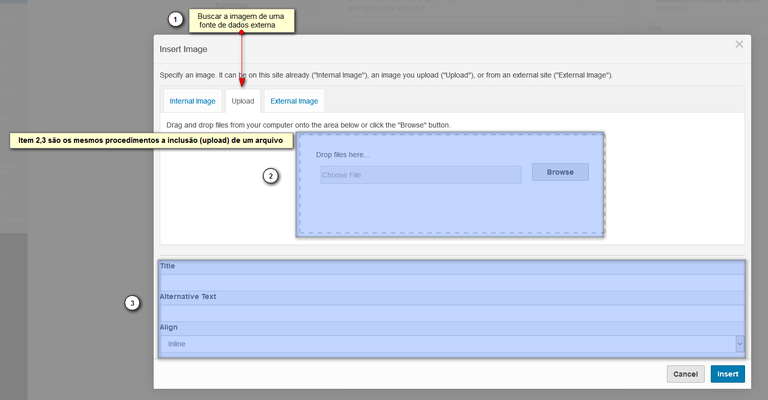
Task: Click the 'Drag and drop files' instruction text
Action: click(x=308, y=125)
